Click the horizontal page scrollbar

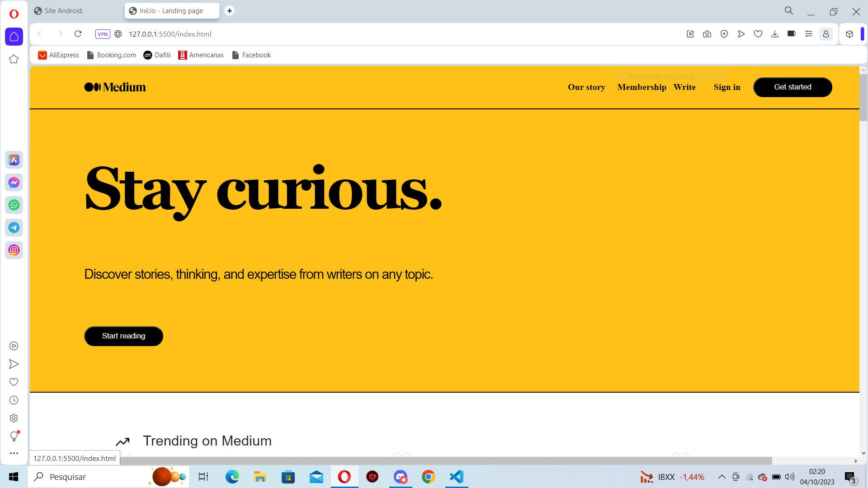[407, 461]
